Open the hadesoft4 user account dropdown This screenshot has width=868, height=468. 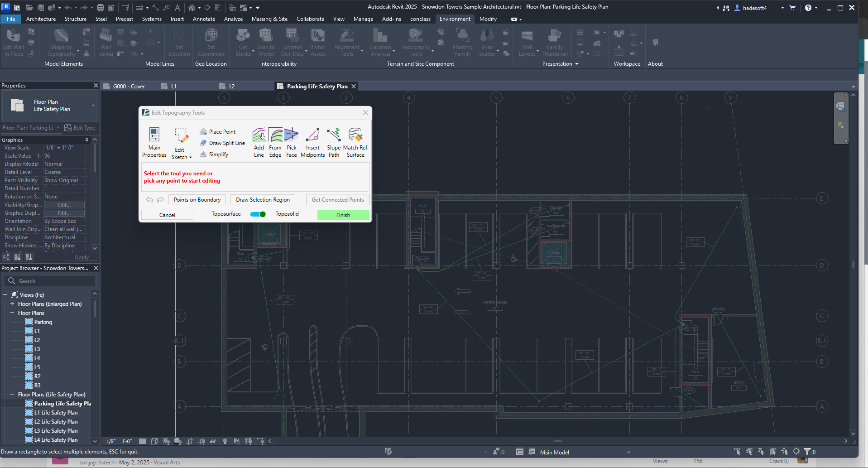tap(782, 8)
